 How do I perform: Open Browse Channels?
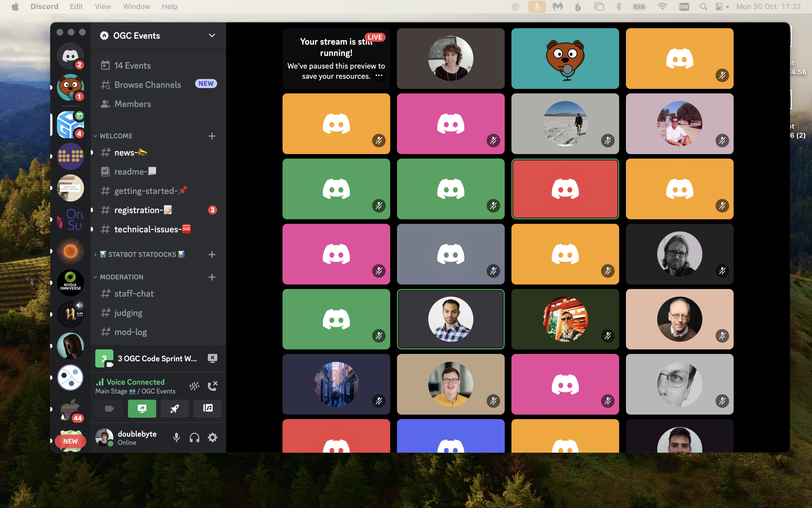click(158, 85)
